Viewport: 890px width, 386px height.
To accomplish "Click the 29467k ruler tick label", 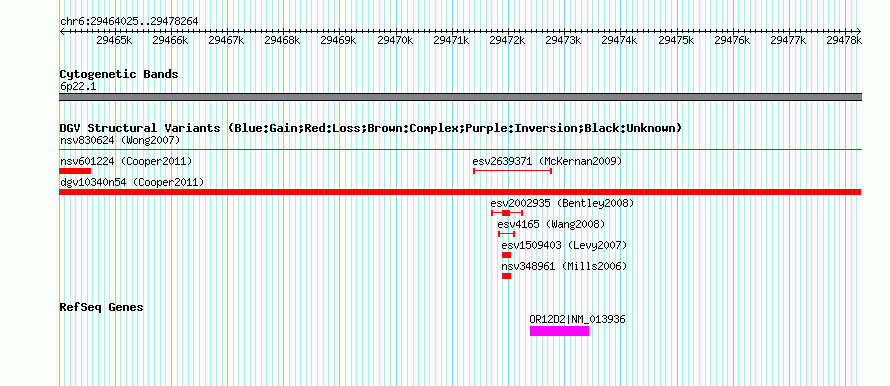I will click(226, 40).
